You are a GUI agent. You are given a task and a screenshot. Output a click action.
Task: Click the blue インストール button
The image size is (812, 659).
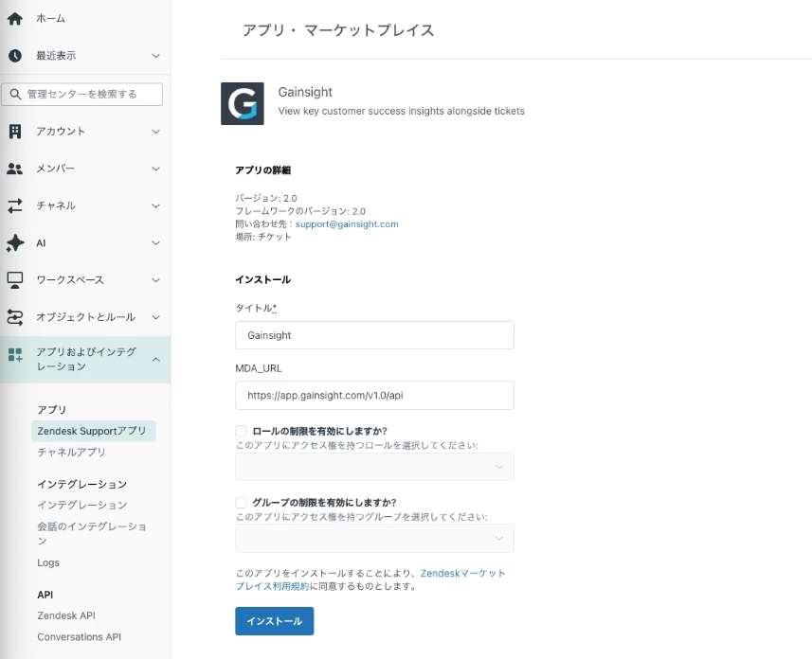(275, 621)
